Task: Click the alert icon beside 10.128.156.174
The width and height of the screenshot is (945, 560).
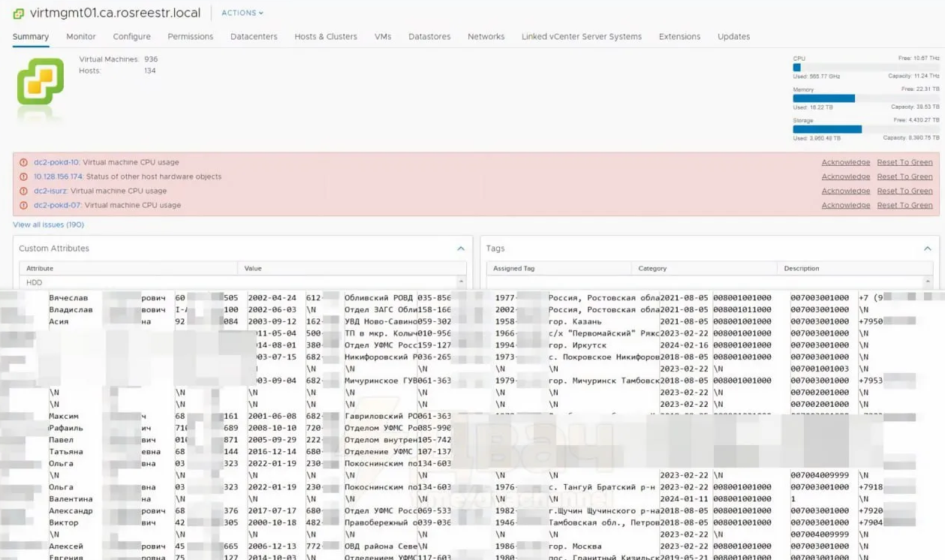Action: [23, 176]
